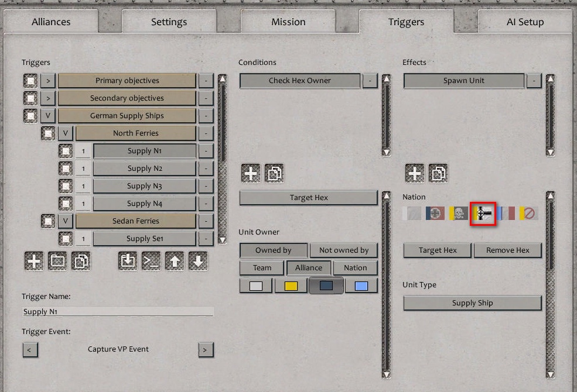This screenshot has height=392, width=577.
Task: Create a trigger folder group
Action: coord(57,262)
